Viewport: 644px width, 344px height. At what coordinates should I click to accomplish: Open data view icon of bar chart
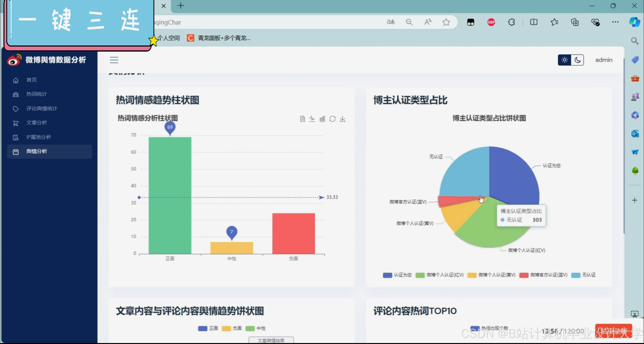pos(302,119)
